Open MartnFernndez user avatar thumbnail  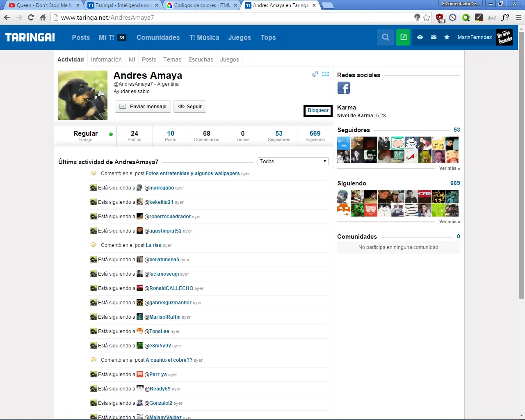coord(504,37)
